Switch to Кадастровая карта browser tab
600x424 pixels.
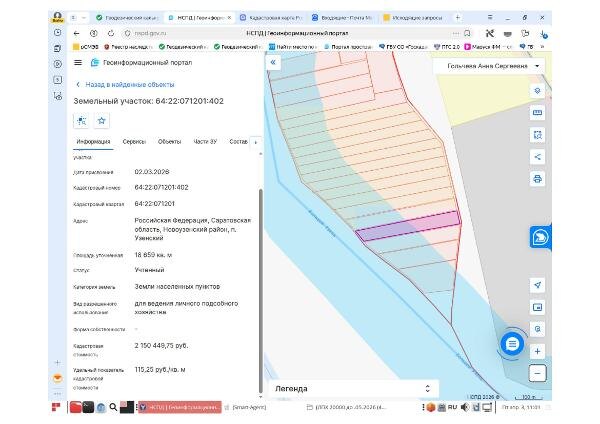coord(272,18)
